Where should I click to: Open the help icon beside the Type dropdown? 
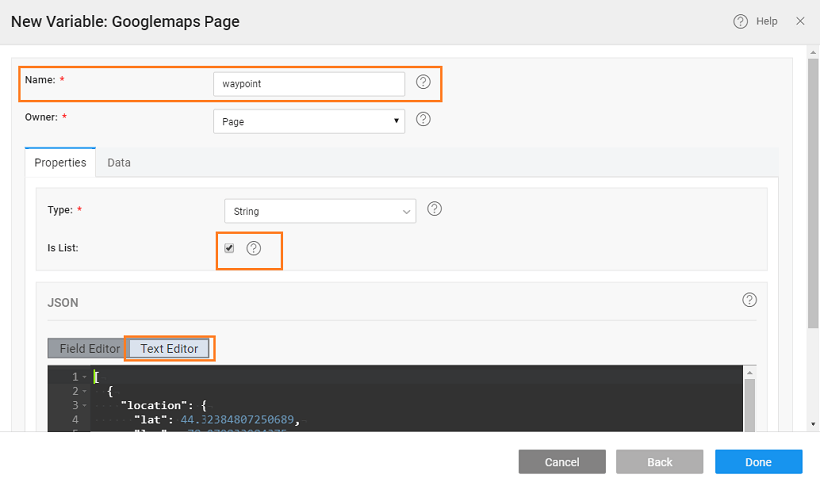[434, 209]
